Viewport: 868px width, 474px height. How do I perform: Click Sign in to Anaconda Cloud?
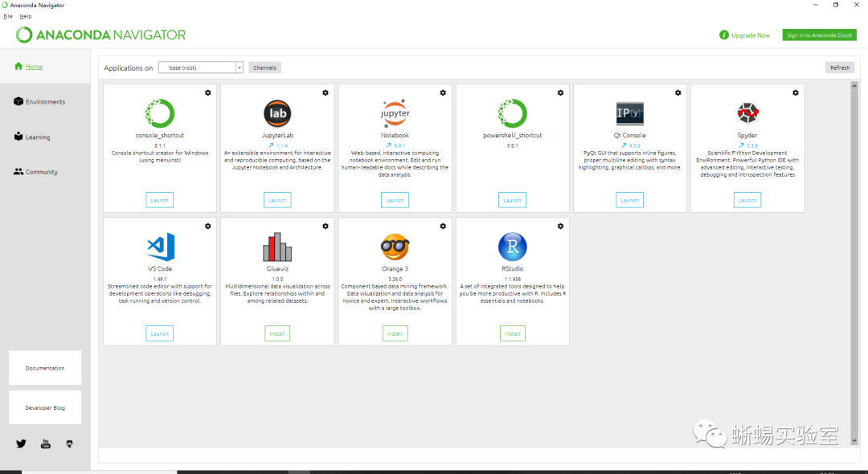[x=819, y=35]
